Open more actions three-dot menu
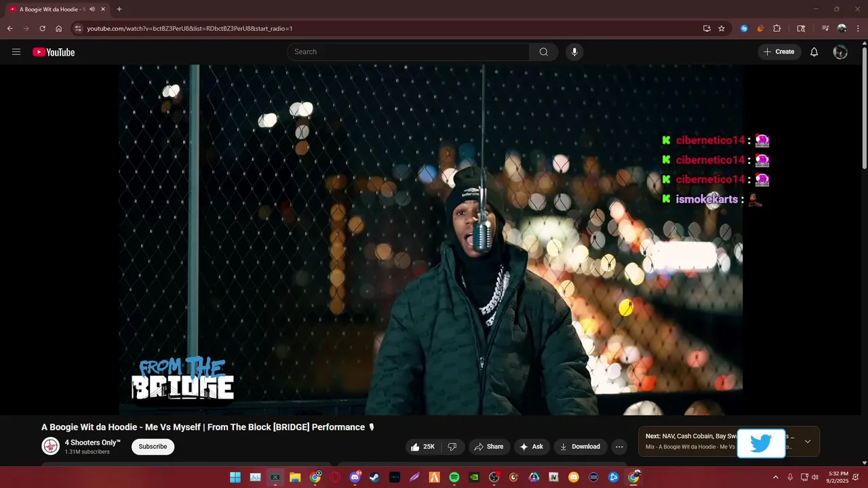Viewport: 868px width, 488px height. 619,447
